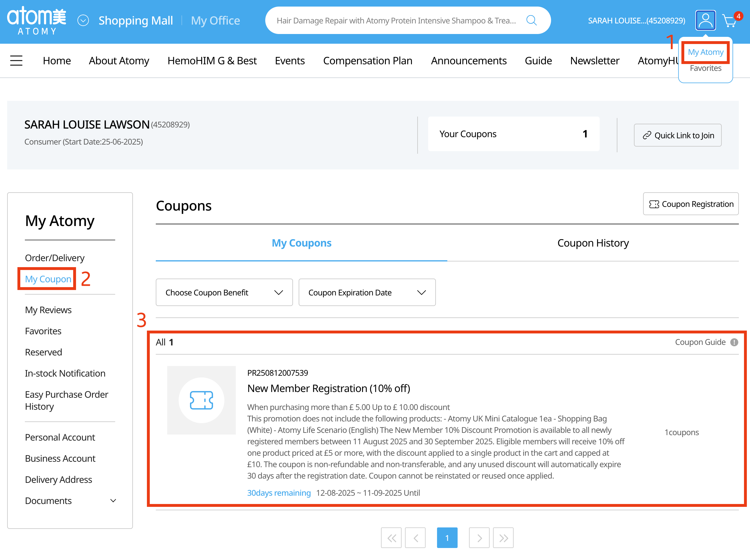Open the user profile icon
This screenshot has width=750, height=560.
coord(705,20)
